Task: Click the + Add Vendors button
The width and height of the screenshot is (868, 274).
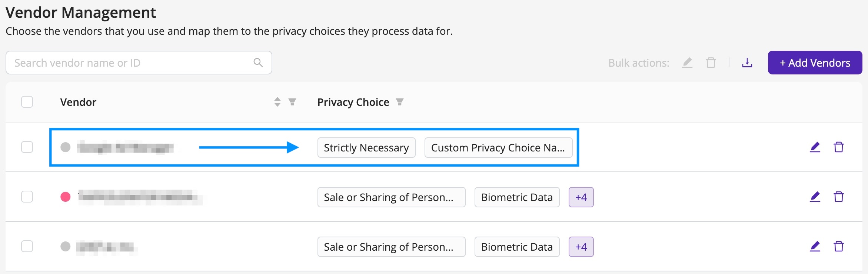Action: coord(815,63)
